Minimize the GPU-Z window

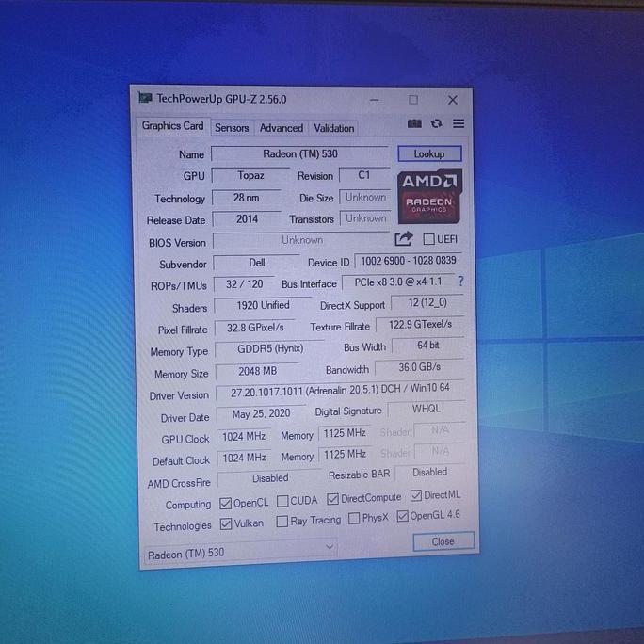coord(374,100)
